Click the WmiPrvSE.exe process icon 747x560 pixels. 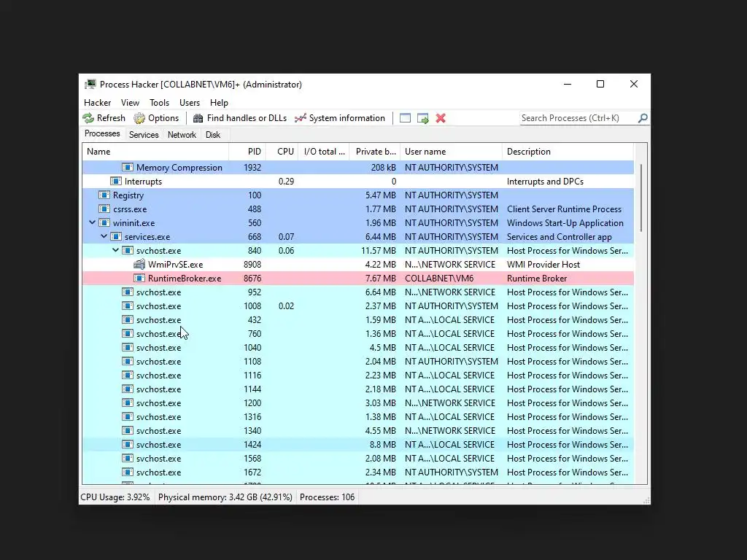139,264
